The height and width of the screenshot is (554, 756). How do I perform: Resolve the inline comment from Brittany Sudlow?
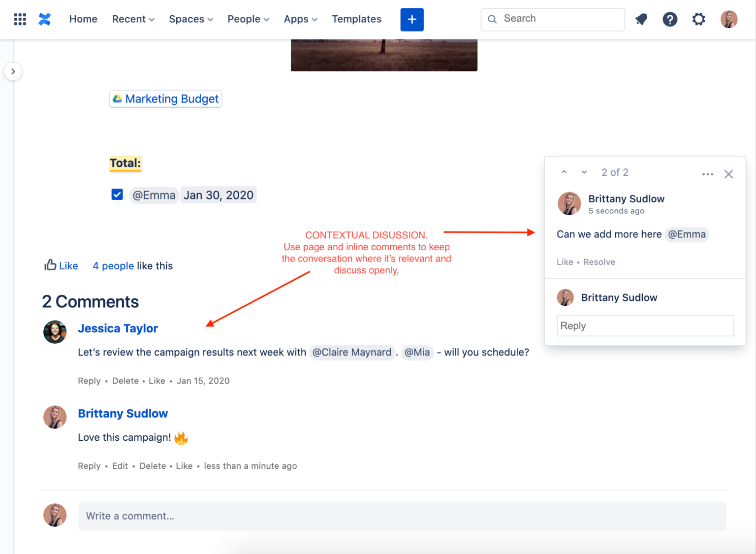point(599,261)
